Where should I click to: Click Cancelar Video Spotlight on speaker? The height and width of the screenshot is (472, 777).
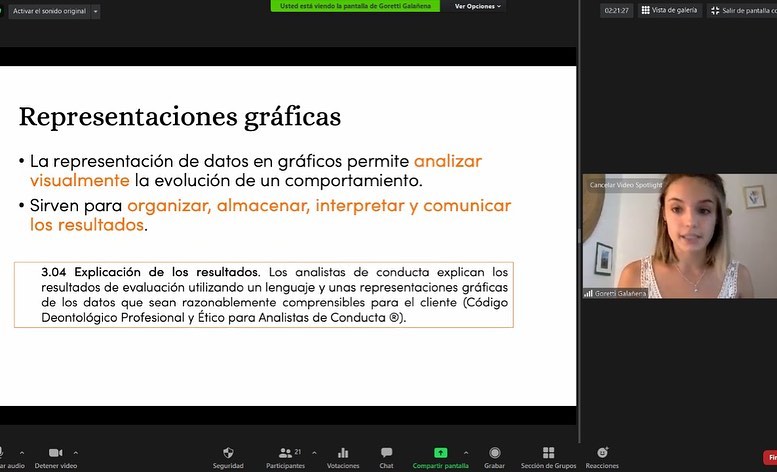click(625, 185)
